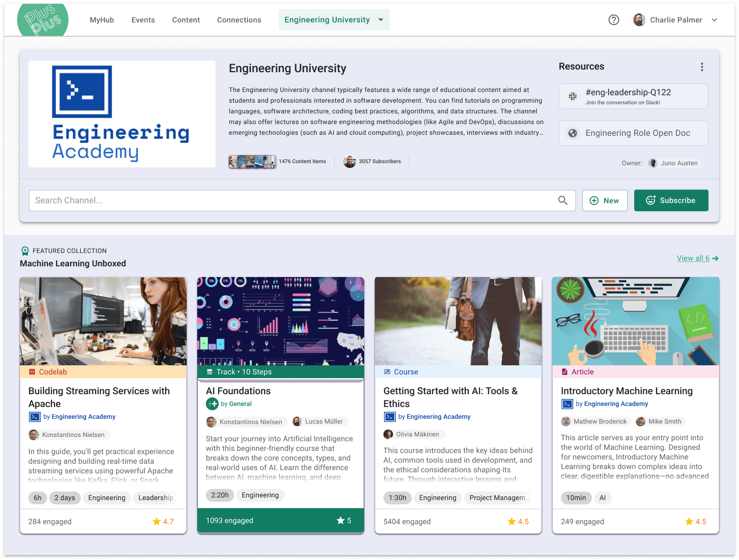The height and width of the screenshot is (560, 739).
Task: Click the PlusPlus logo
Action: (43, 20)
